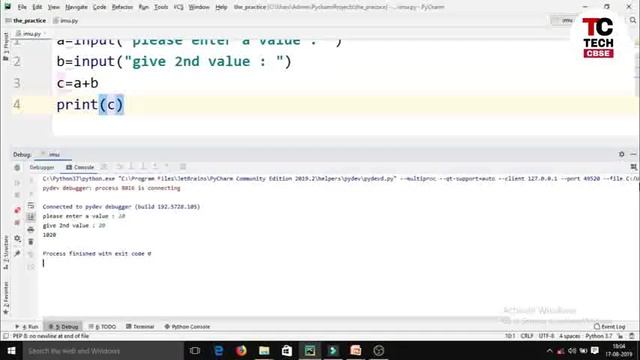Click the Pause Program icon

(17, 195)
